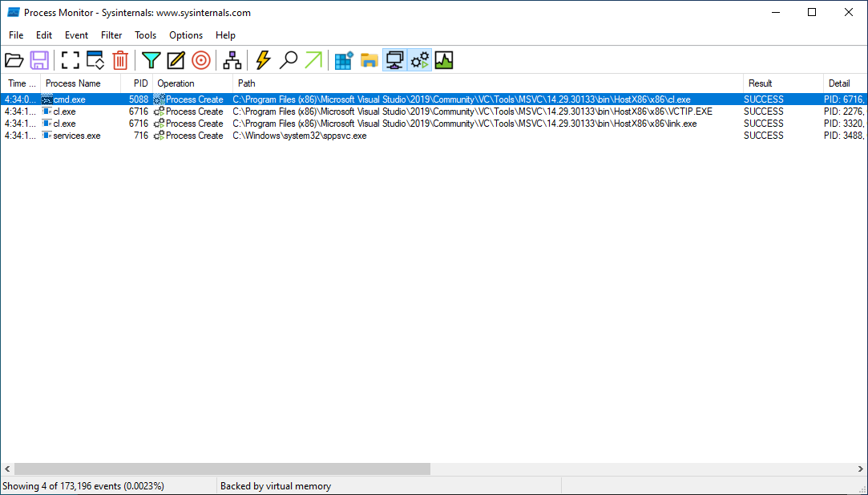
Task: Click the Detail cell reading PID: 2276
Action: tap(844, 112)
